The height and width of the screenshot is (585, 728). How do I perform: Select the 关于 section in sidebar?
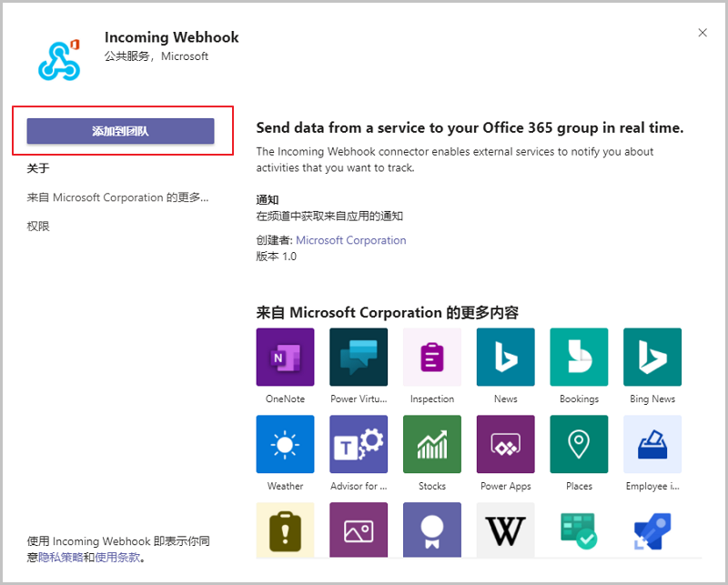point(38,168)
